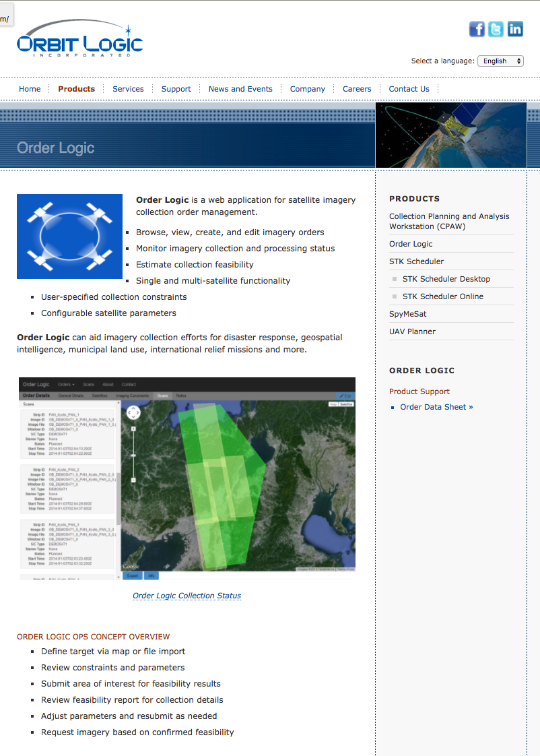This screenshot has height=756, width=540.
Task: Open the Facebook social icon
Action: click(477, 30)
